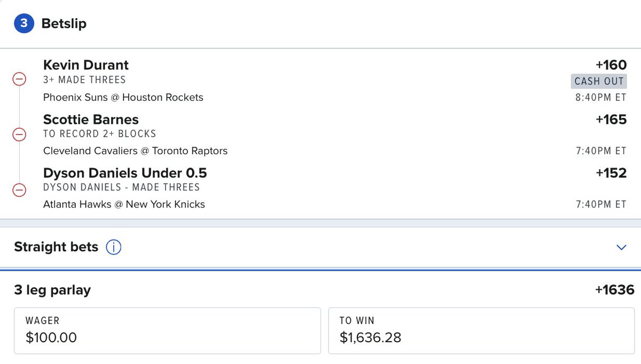Expand the Straight bets section chevron
Viewport: 641px width, 364px height.
(x=621, y=248)
